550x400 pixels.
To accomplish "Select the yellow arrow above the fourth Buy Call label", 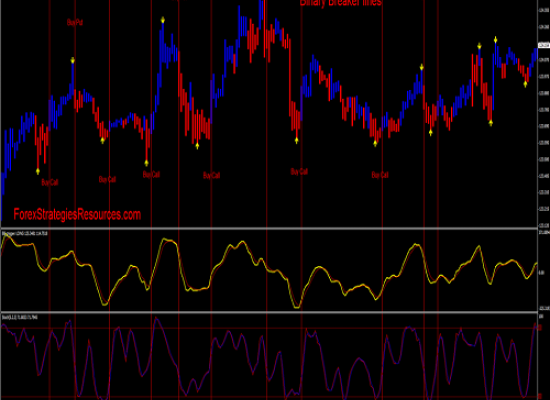I will (197, 146).
